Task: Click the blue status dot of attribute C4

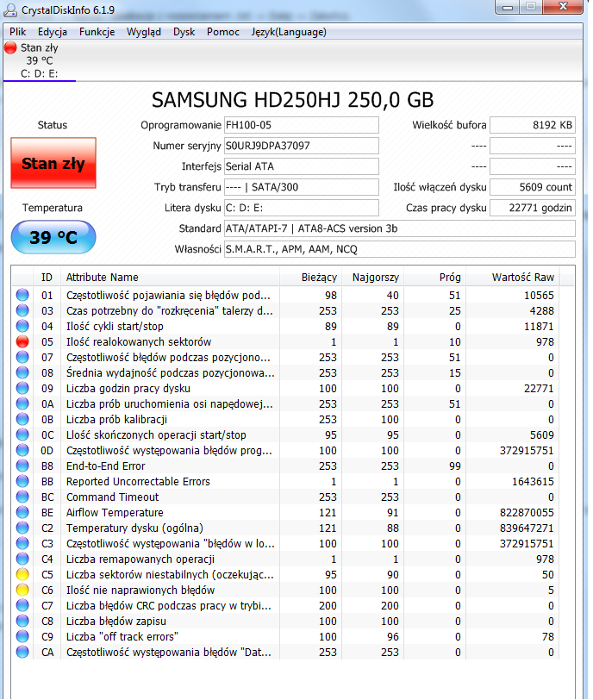Action: tap(22, 559)
